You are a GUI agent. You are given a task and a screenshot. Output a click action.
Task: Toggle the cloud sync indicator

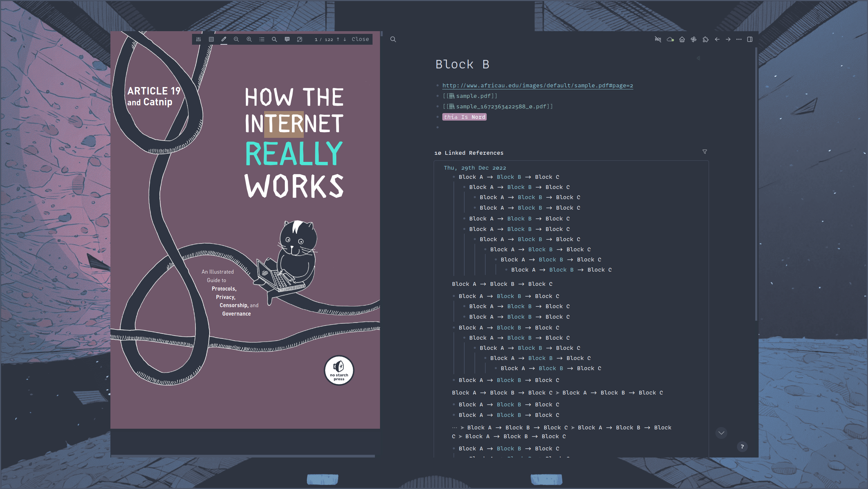[x=670, y=39]
